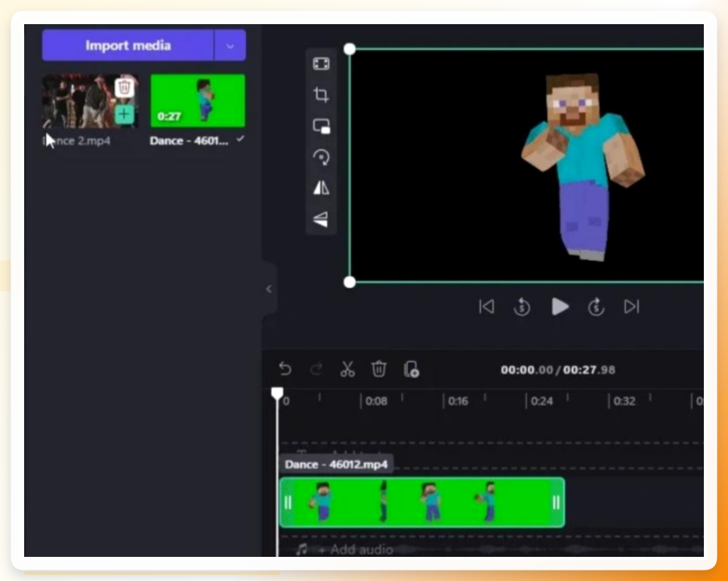This screenshot has height=581, width=728.
Task: Click Add audio on the audio track
Action: click(356, 550)
